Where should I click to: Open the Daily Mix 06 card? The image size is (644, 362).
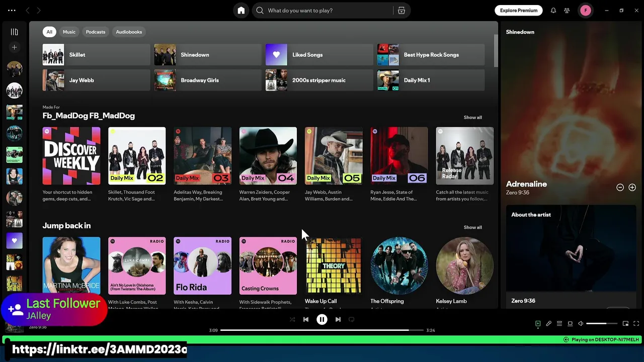399,164
